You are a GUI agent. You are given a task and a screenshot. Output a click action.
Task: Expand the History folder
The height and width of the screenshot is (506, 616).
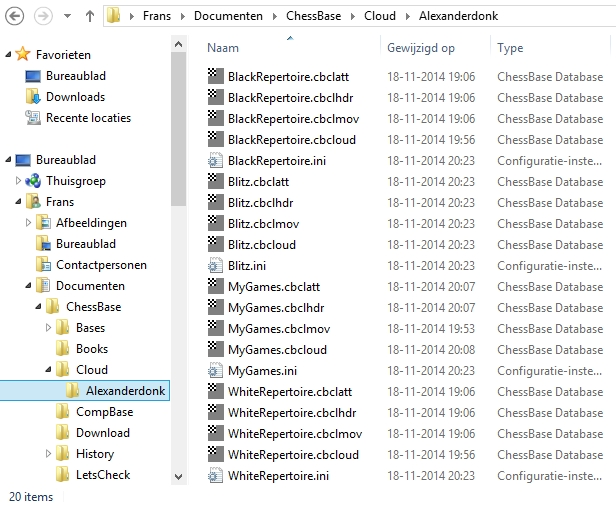click(x=48, y=454)
